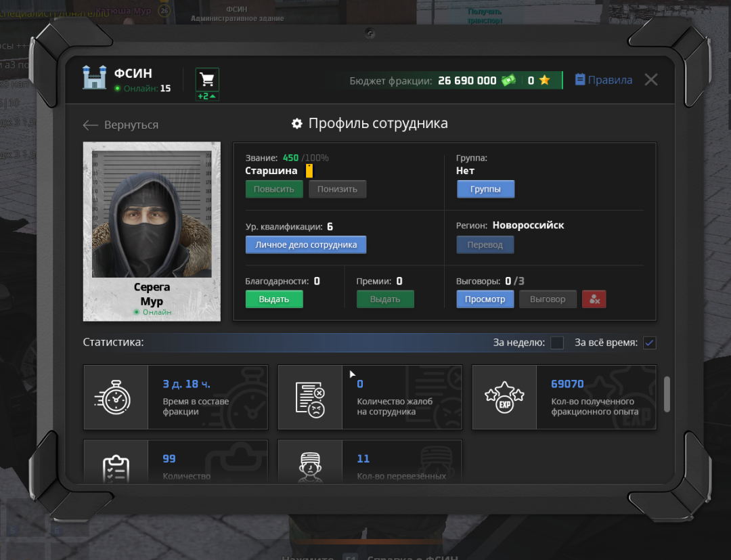Click the gold star faction rating icon
Image resolution: width=731 pixels, height=560 pixels.
point(544,81)
